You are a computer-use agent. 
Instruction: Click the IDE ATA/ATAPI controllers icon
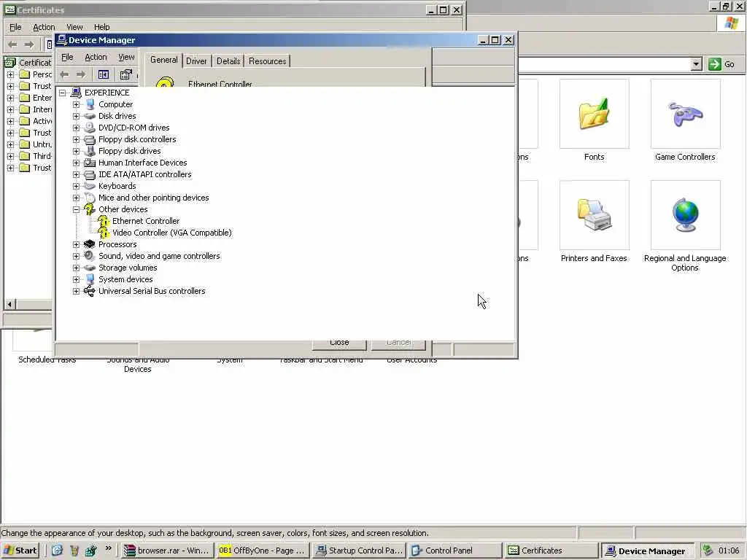90,174
